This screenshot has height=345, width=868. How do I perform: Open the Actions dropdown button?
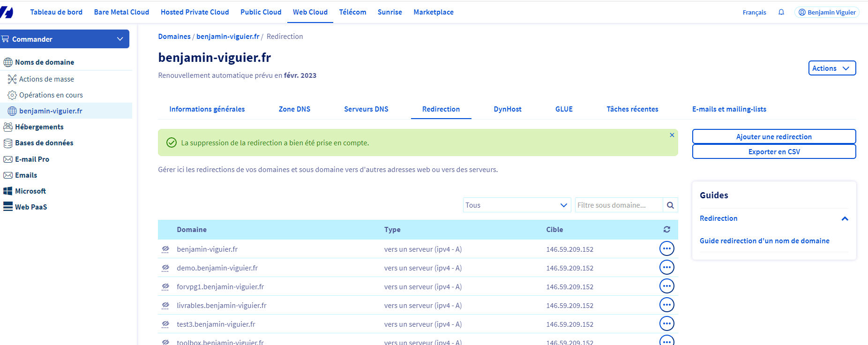click(831, 68)
